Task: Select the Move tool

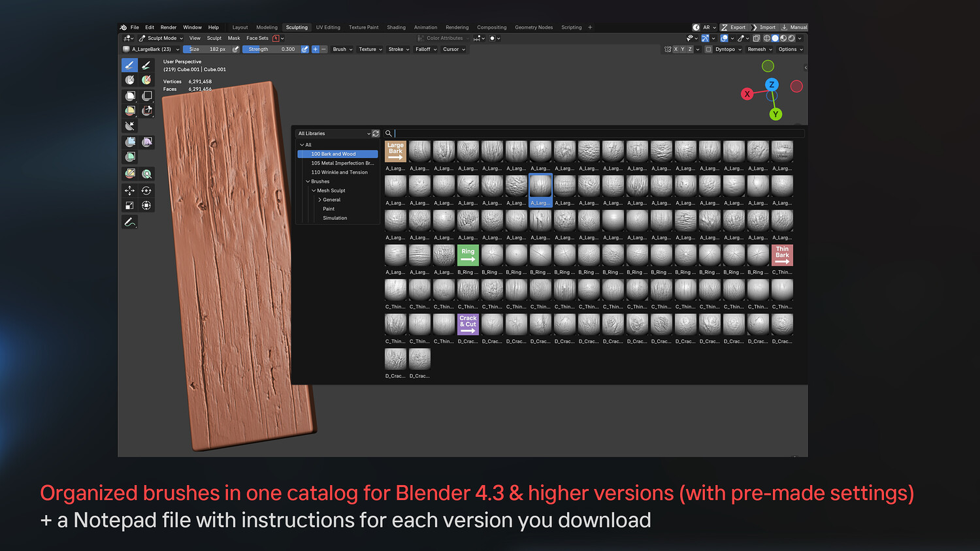Action: 129,191
